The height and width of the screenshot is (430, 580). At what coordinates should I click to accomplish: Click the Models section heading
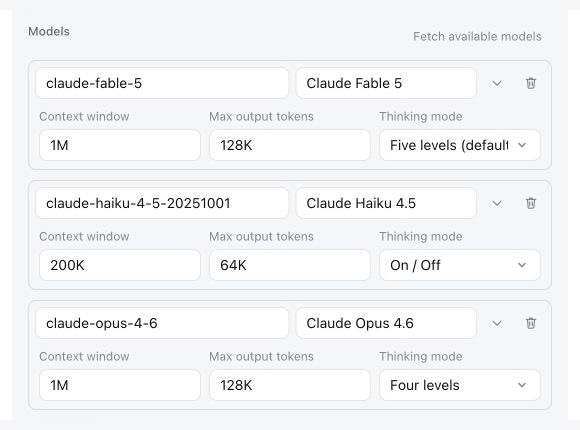coord(49,31)
